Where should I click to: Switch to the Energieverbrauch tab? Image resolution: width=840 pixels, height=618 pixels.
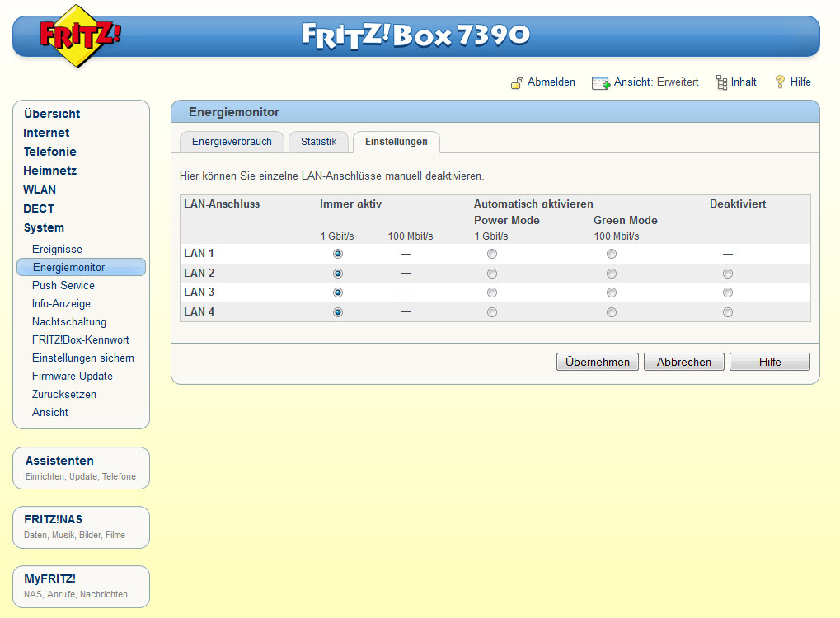tap(232, 142)
